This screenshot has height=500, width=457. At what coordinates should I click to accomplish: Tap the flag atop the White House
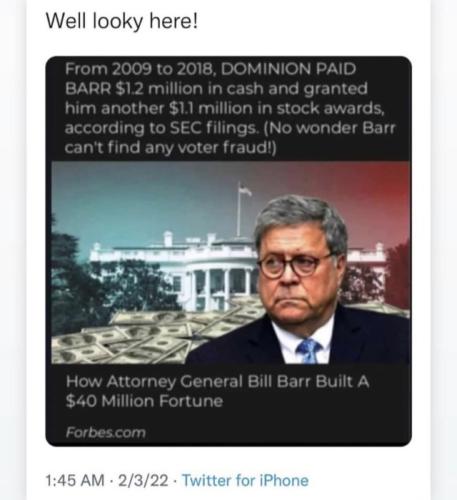tap(245, 191)
